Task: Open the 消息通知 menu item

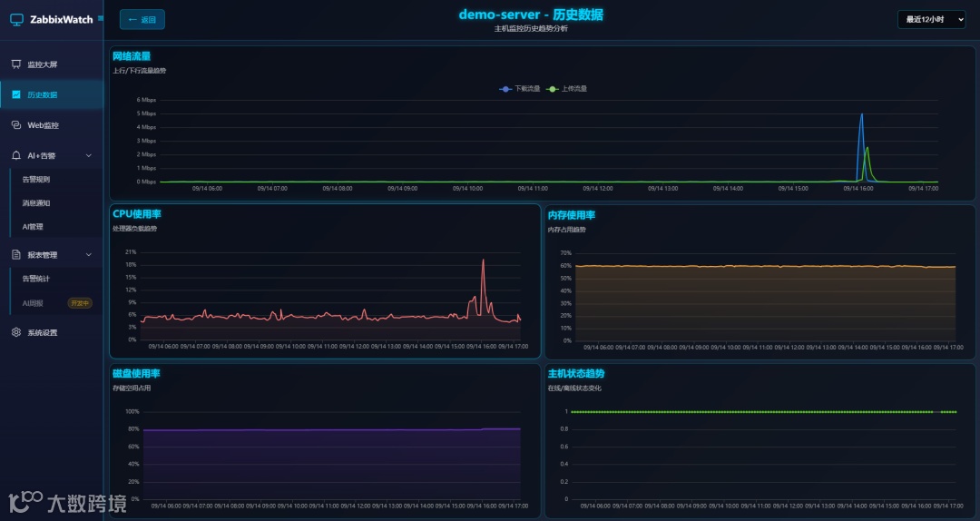Action: click(35, 203)
